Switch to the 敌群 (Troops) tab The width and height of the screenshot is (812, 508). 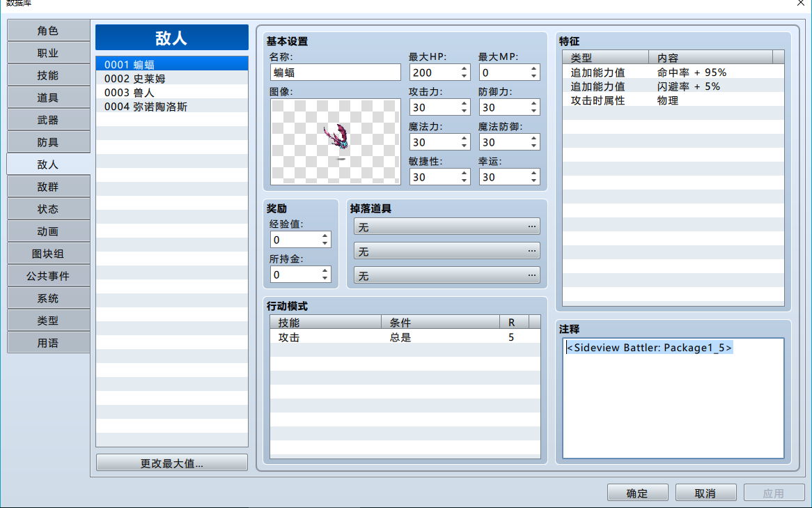pyautogui.click(x=48, y=187)
